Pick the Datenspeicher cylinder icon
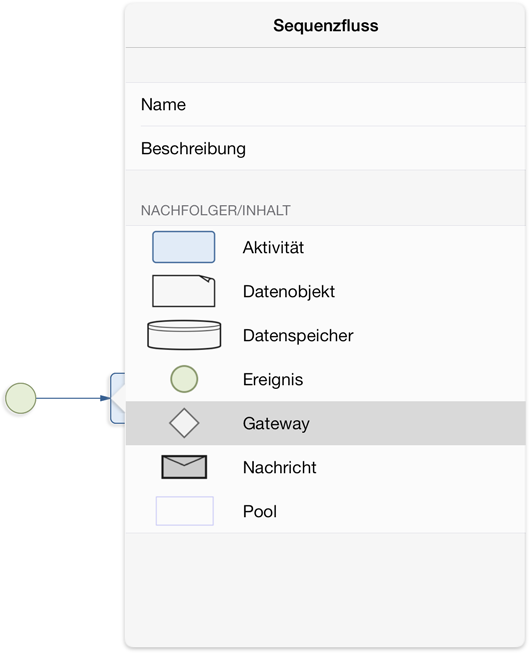 (x=184, y=335)
